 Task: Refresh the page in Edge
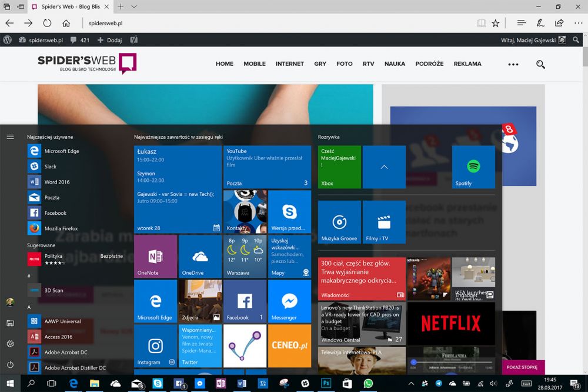point(47,24)
